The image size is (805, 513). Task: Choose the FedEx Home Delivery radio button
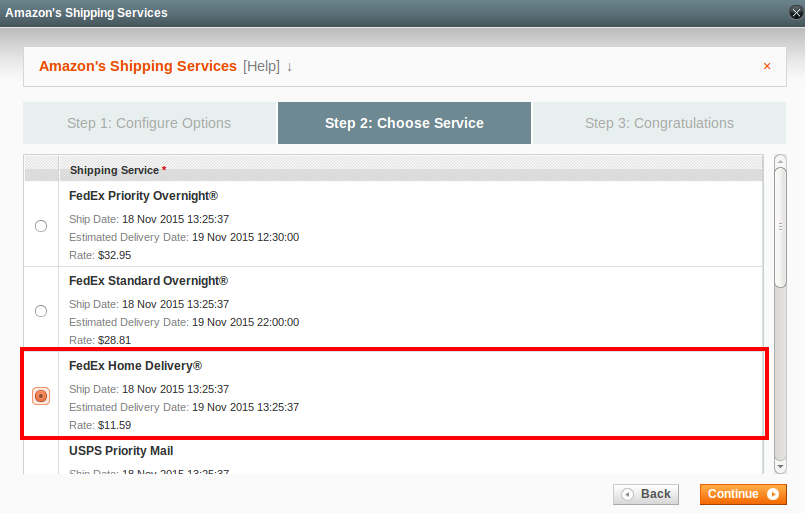click(x=41, y=396)
